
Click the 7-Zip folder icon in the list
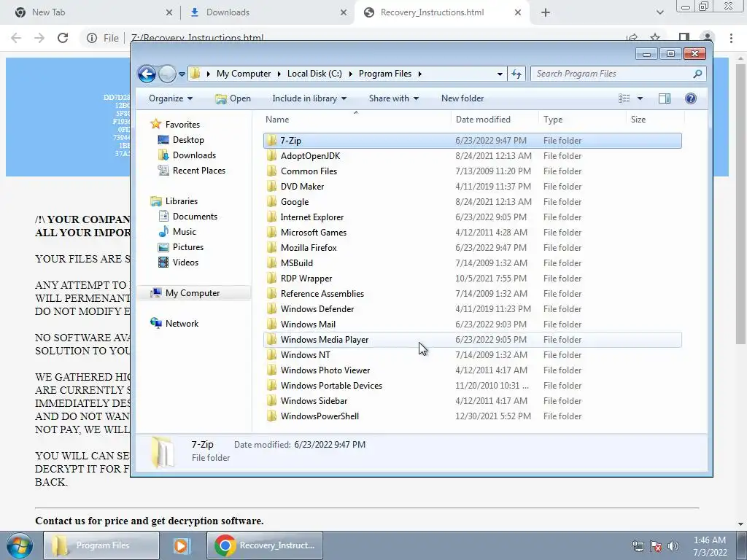pos(271,141)
